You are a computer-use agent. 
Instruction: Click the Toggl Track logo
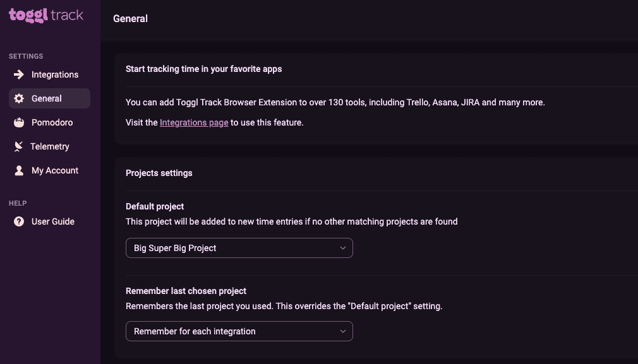tap(46, 15)
